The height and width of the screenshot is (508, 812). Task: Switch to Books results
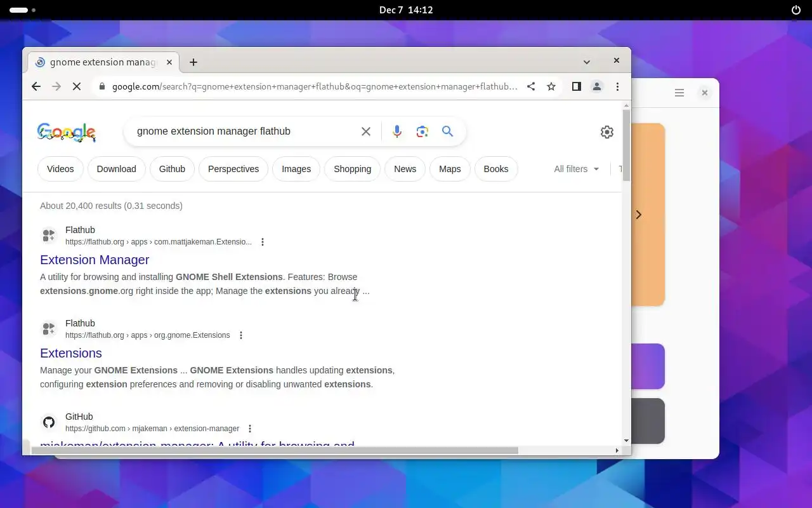(496, 169)
